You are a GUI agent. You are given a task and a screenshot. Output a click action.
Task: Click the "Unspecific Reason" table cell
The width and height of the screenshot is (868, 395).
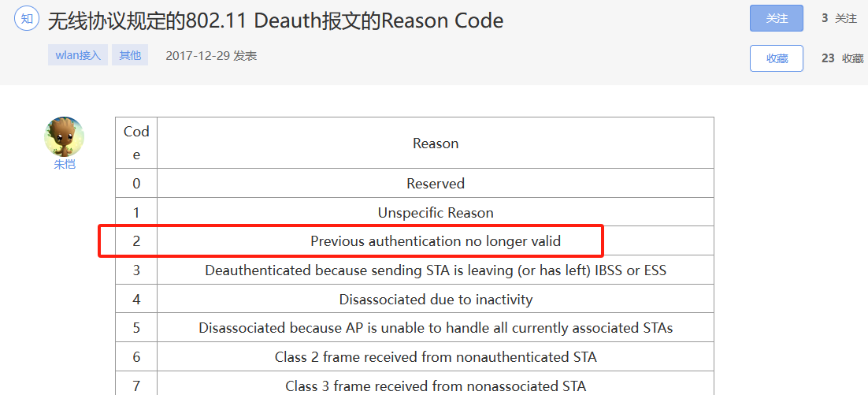click(436, 213)
